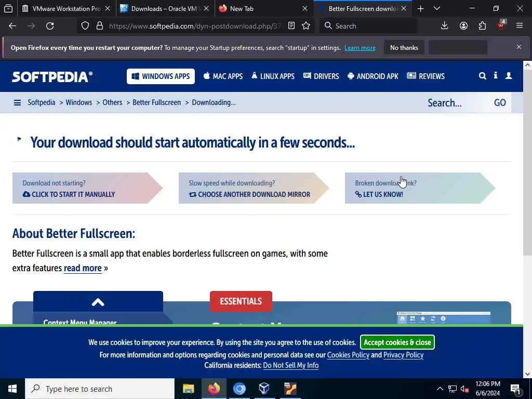Image resolution: width=532 pixels, height=399 pixels.
Task: Click No thanks on startup prompt
Action: click(404, 47)
